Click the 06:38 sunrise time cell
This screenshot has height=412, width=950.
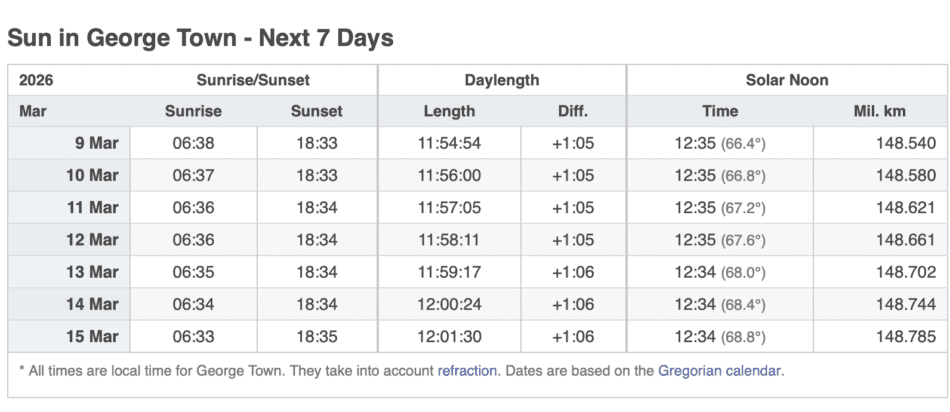pos(194,143)
